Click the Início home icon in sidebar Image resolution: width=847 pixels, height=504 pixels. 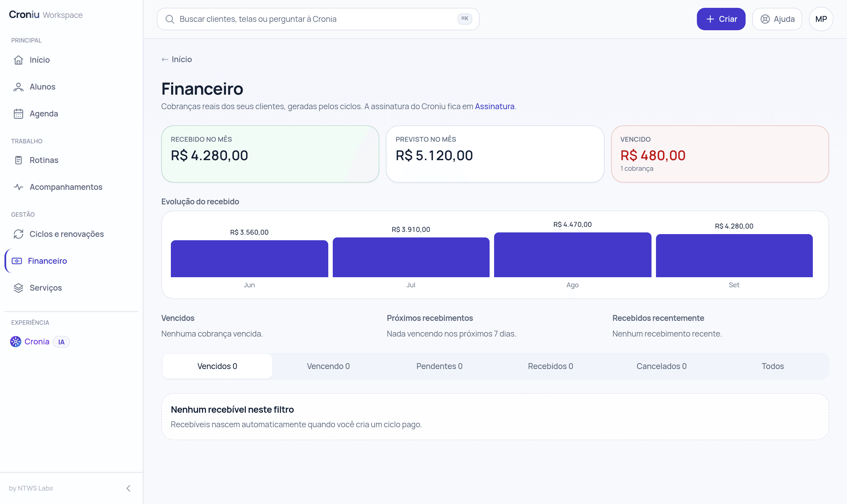click(x=18, y=60)
